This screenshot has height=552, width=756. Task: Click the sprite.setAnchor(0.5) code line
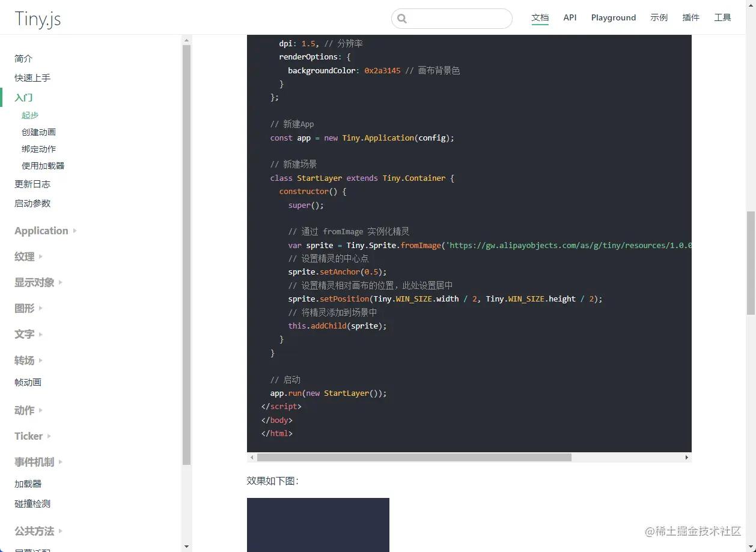[x=338, y=271]
